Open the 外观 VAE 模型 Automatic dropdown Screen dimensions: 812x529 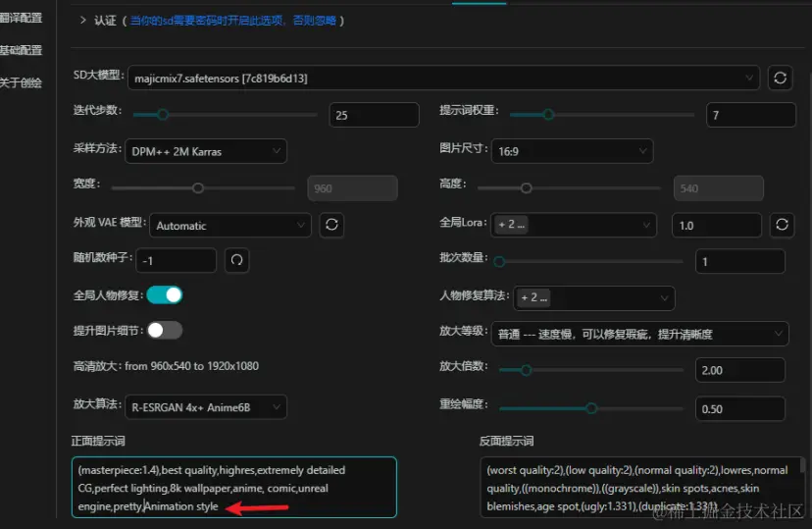230,225
